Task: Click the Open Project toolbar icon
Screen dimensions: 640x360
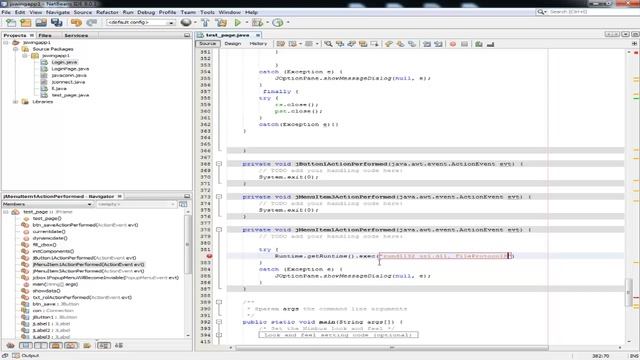Action: tap(41, 23)
